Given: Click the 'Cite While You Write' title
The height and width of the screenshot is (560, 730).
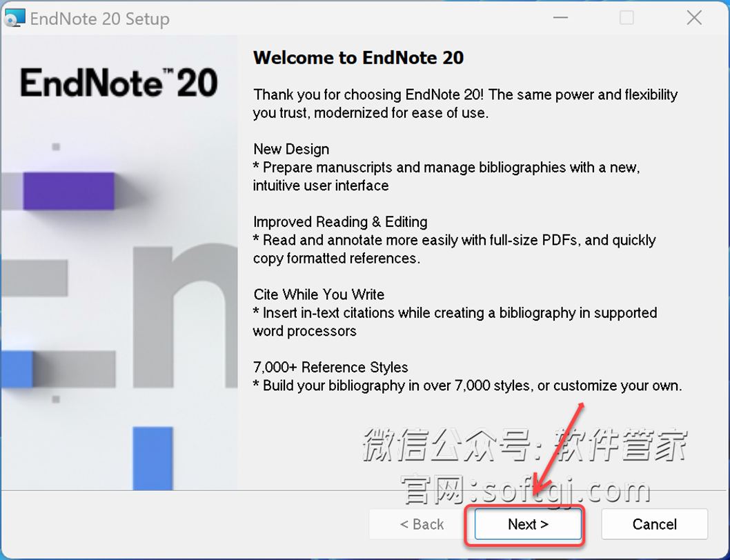Looking at the screenshot, I should [319, 294].
